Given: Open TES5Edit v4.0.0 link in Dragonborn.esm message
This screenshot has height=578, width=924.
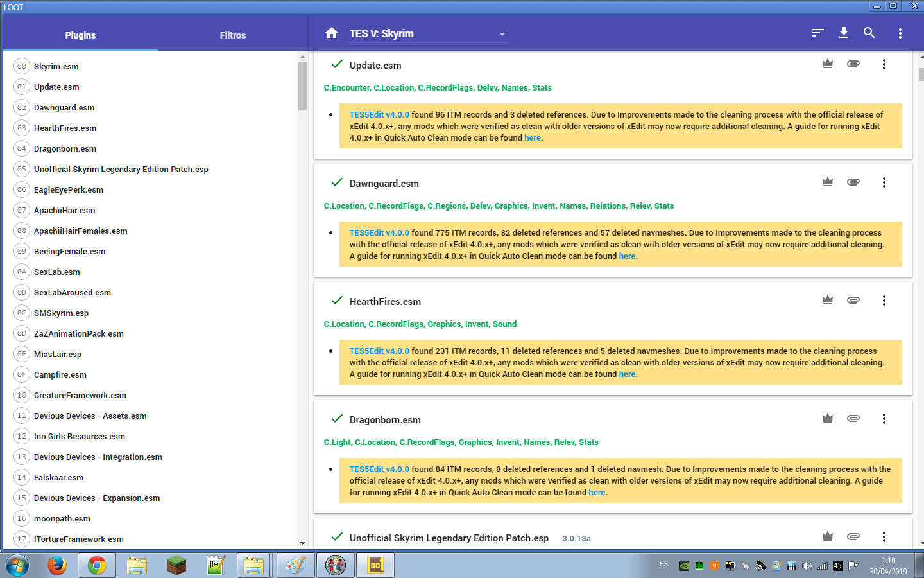Looking at the screenshot, I should 379,469.
